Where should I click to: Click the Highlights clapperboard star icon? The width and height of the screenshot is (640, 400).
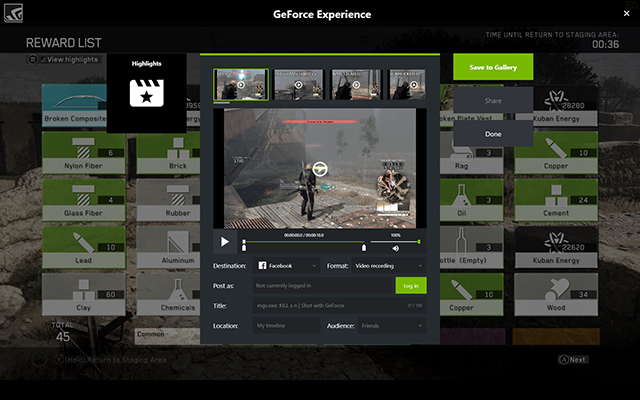[x=147, y=93]
